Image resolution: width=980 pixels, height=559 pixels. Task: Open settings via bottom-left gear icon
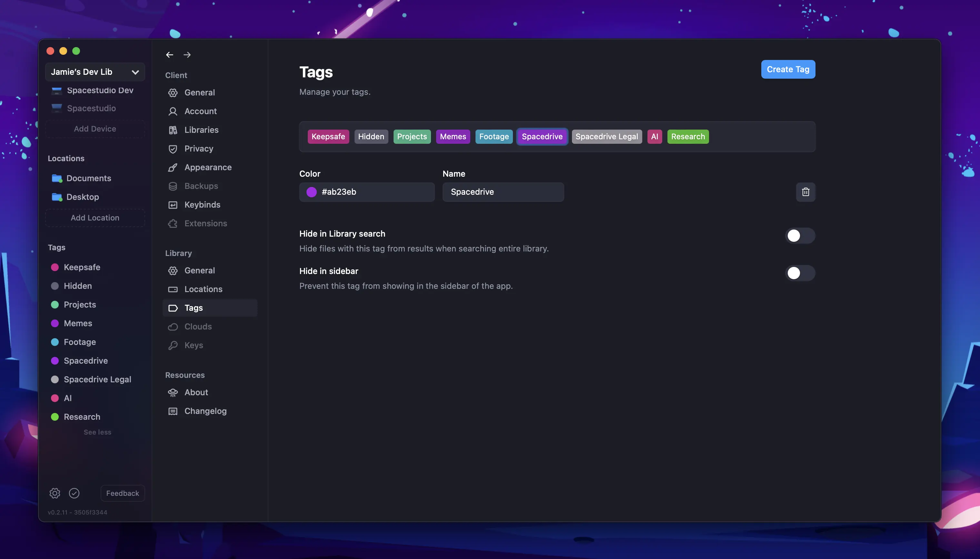coord(55,493)
